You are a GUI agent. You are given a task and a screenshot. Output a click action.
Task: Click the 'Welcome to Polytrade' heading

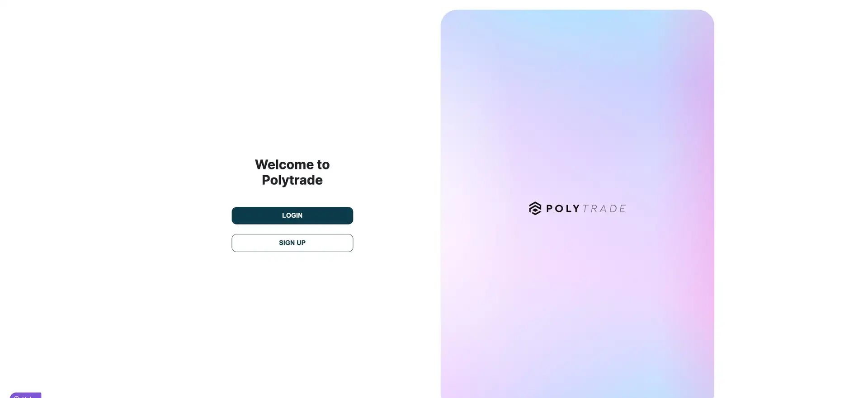coord(292,172)
